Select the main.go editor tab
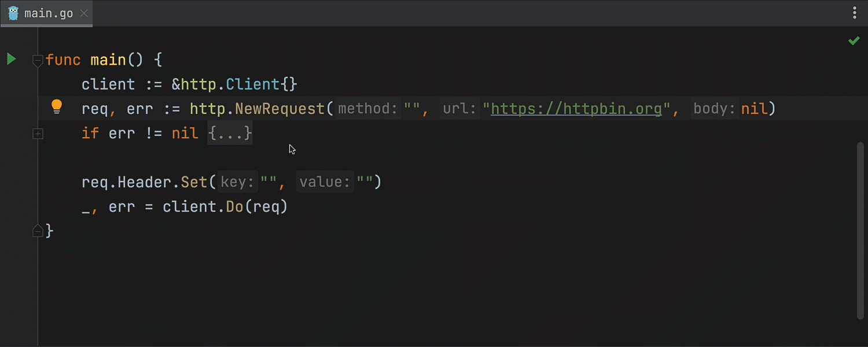Viewport: 868px width, 347px height. coord(46,13)
